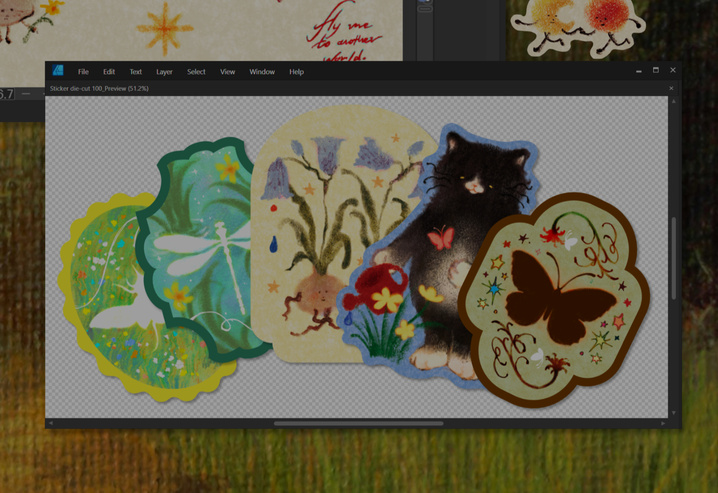Screen dimensions: 718x493
Task: Open the Edit menu
Action: click(x=108, y=72)
